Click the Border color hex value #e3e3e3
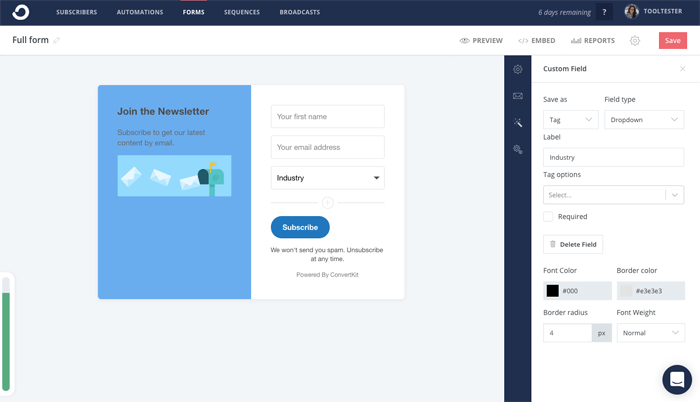 [x=649, y=291]
